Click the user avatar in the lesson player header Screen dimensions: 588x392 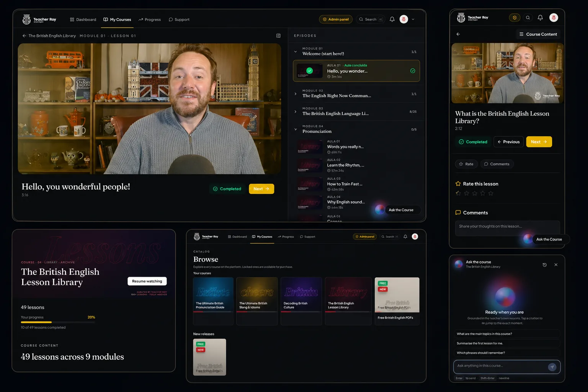tap(403, 19)
